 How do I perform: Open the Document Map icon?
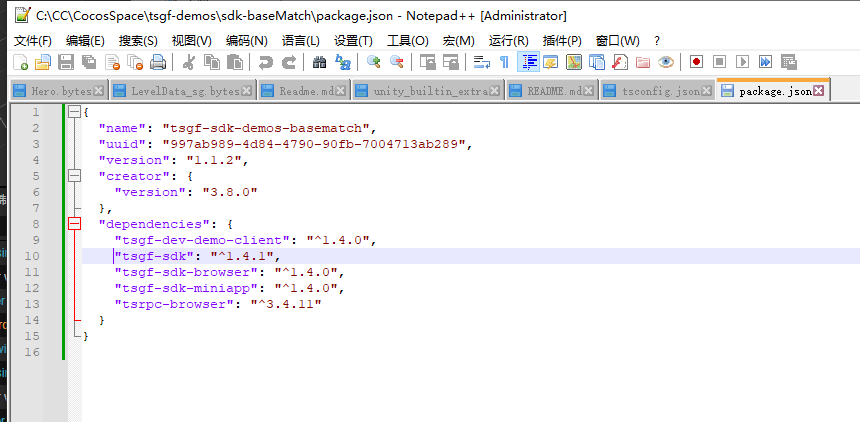[x=574, y=62]
